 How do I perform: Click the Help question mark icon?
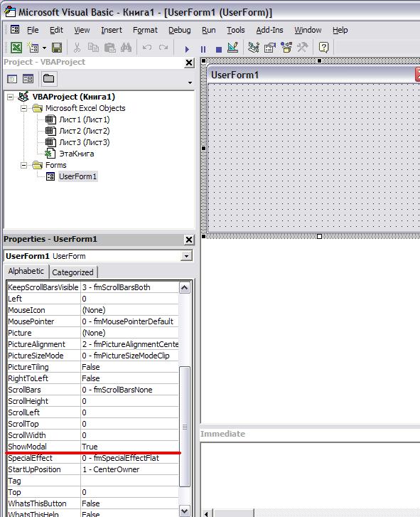[324, 48]
